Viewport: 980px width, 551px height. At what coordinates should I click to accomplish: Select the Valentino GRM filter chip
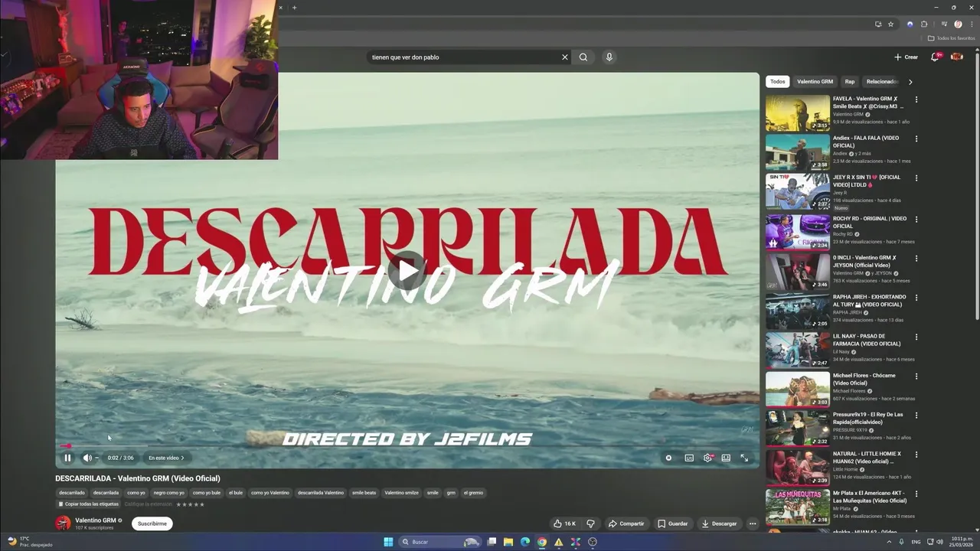coord(815,82)
